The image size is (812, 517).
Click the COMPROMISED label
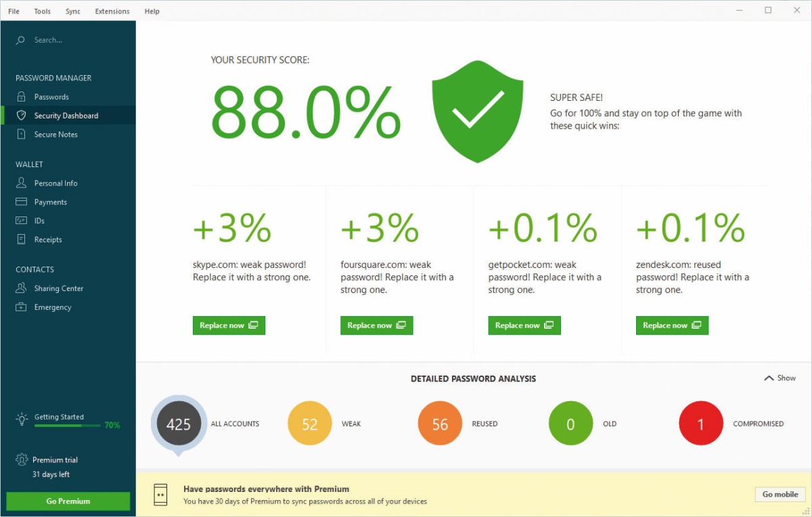click(x=759, y=424)
